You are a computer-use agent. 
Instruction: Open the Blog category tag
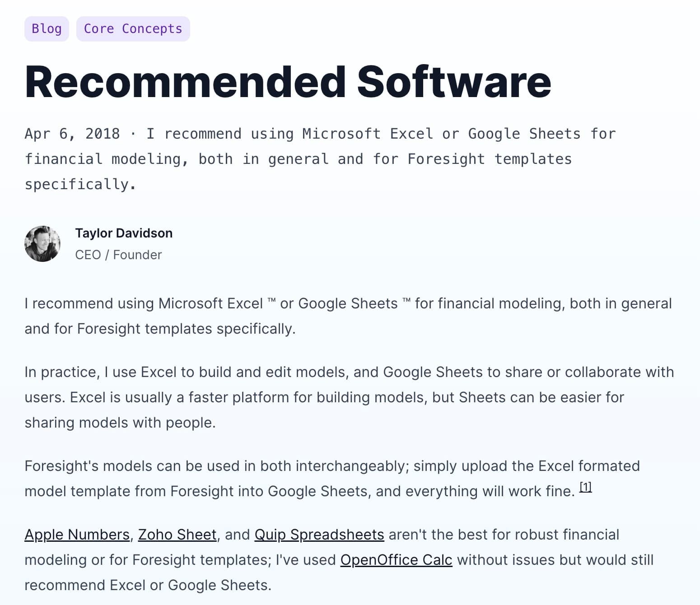(x=47, y=29)
